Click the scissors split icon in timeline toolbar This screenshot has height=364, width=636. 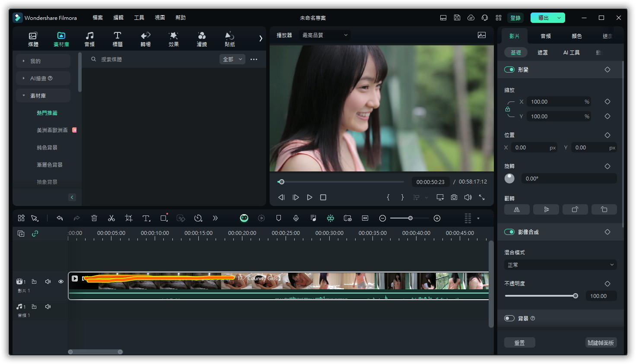coord(111,218)
